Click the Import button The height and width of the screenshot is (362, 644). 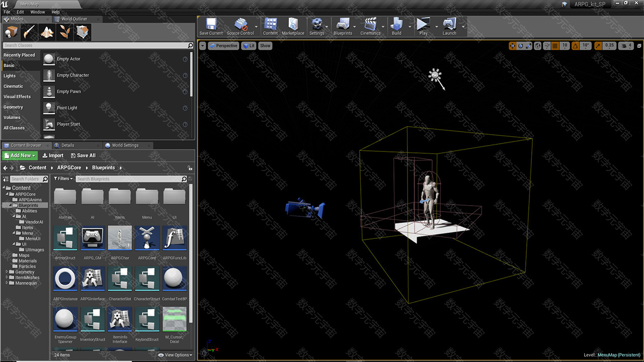coord(53,156)
